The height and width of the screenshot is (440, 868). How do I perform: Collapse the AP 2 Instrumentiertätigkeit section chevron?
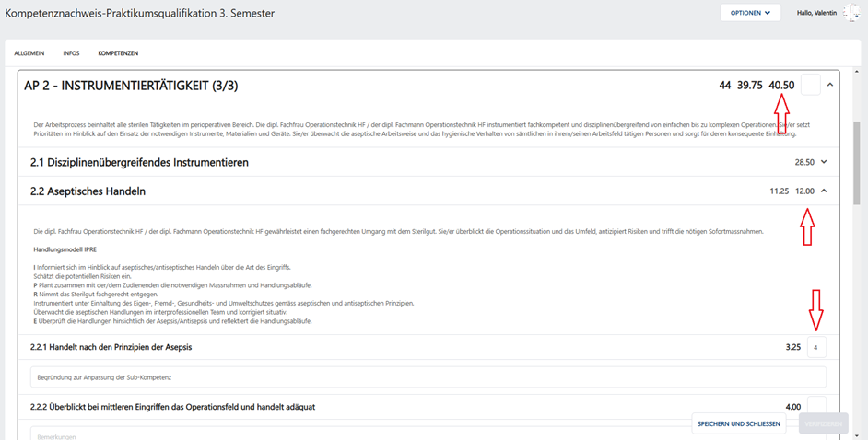pyautogui.click(x=830, y=85)
